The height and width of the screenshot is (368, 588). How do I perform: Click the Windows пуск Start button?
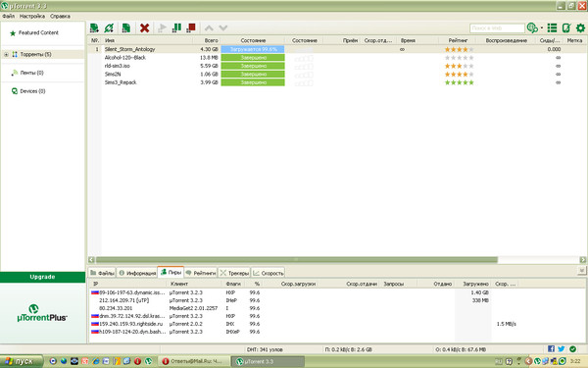click(x=21, y=361)
